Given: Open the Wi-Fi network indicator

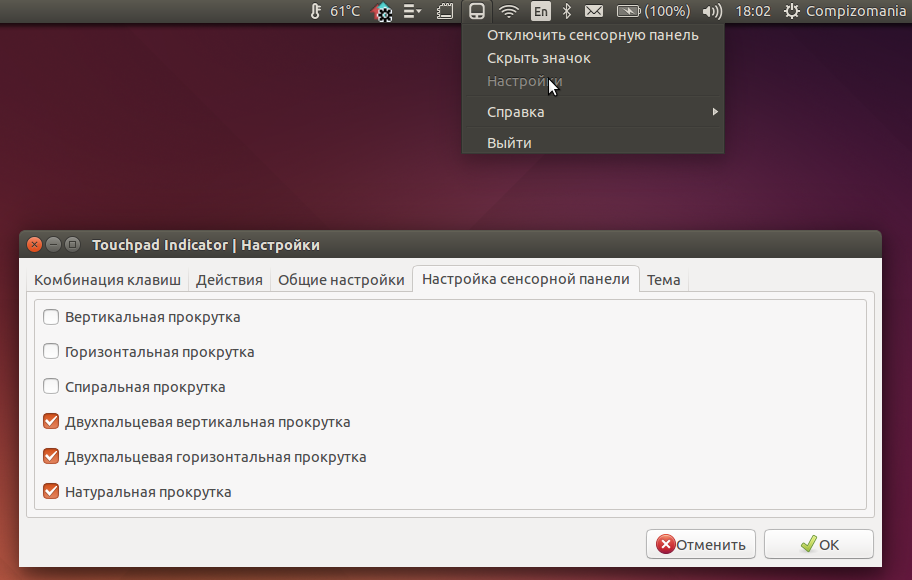Looking at the screenshot, I should [x=508, y=11].
